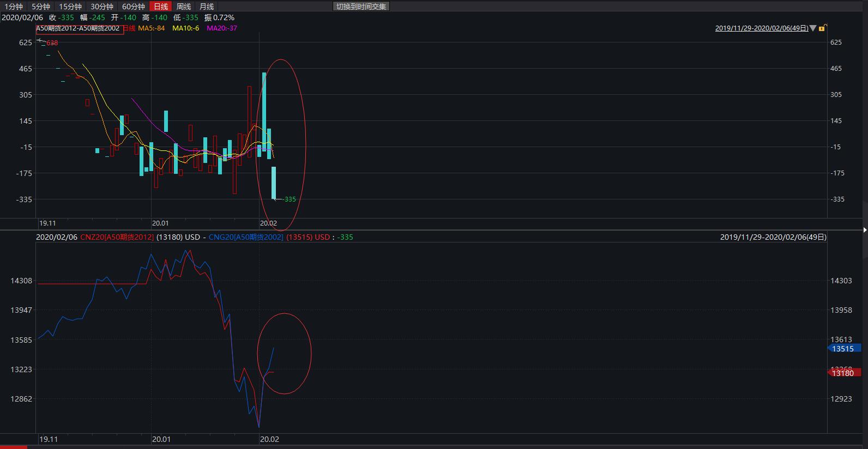Image resolution: width=868 pixels, height=449 pixels.
Task: Click the upper chart date range link
Action: (x=762, y=28)
